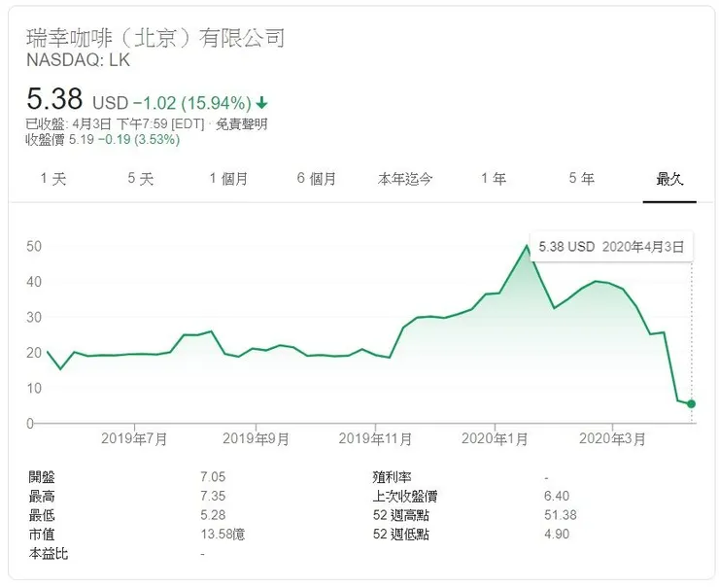Screen dimensions: 719x588
Task: Click the 50 y-axis label
Action: coord(34,247)
